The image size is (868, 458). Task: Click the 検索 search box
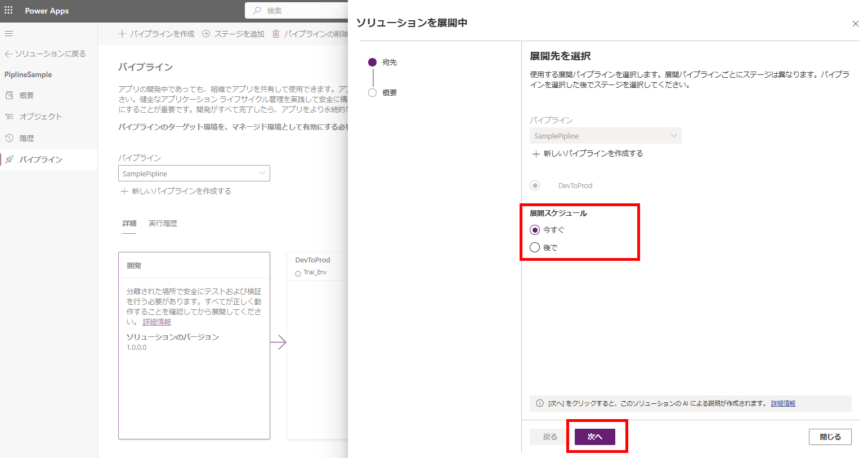pyautogui.click(x=298, y=11)
